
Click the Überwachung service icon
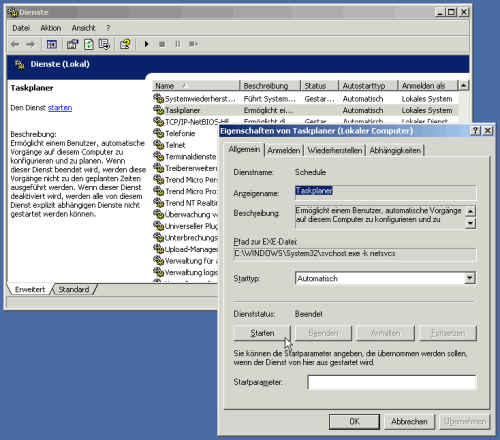click(158, 214)
